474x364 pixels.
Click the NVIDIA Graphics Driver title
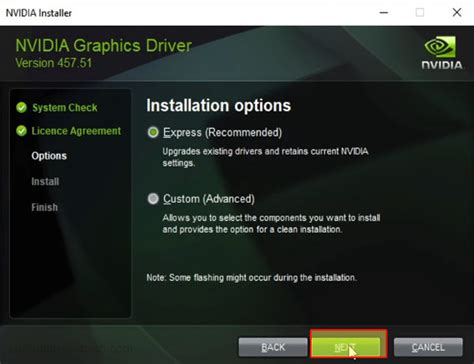click(x=104, y=45)
